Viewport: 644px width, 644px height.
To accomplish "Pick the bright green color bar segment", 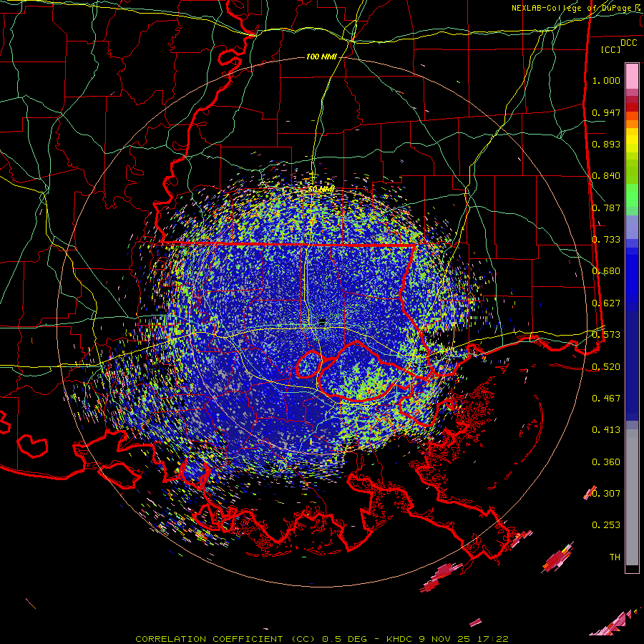I will click(x=632, y=195).
